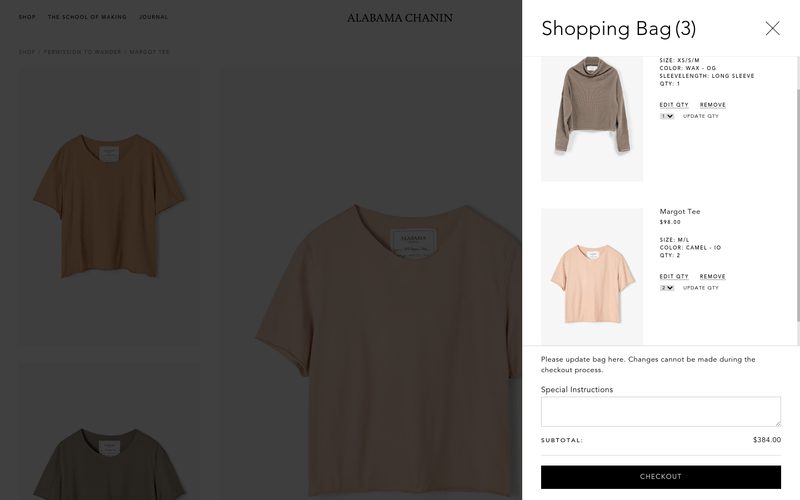Open the Shop menu
This screenshot has height=500, width=800.
[x=27, y=17]
